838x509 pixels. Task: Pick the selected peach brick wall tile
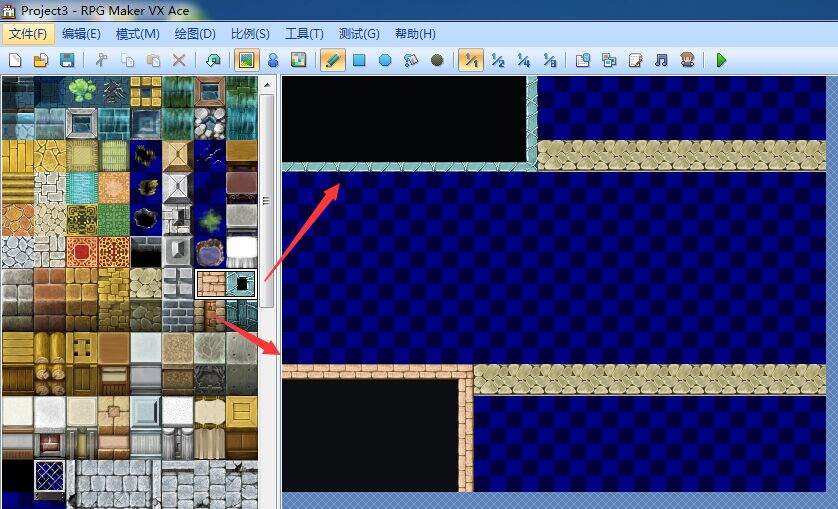coord(211,284)
